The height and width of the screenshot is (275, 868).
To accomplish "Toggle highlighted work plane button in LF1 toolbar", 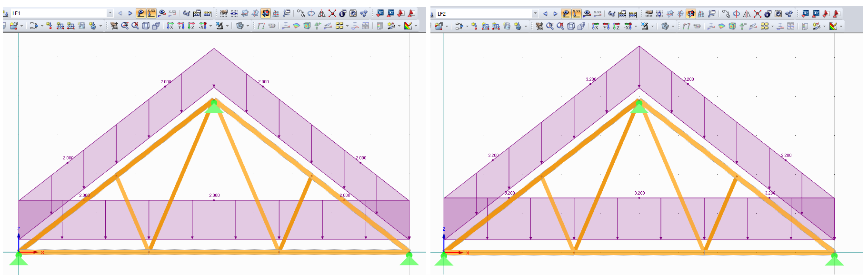I will point(266,13).
